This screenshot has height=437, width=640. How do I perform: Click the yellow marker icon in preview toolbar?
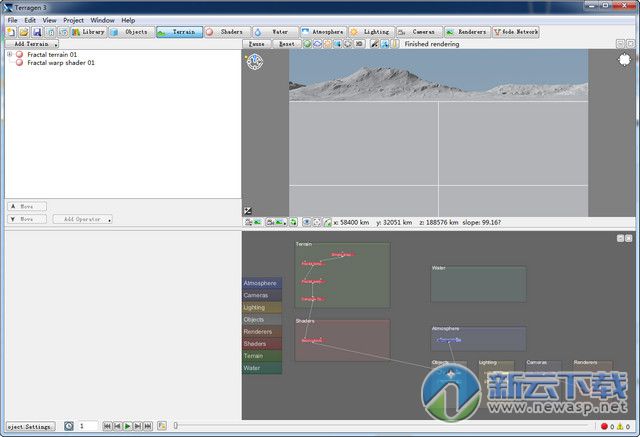coord(395,44)
